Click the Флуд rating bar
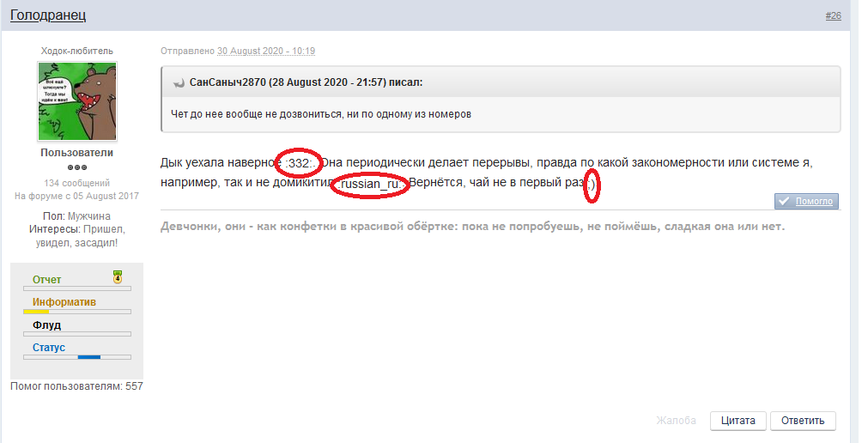The width and height of the screenshot is (868, 443). [x=77, y=333]
